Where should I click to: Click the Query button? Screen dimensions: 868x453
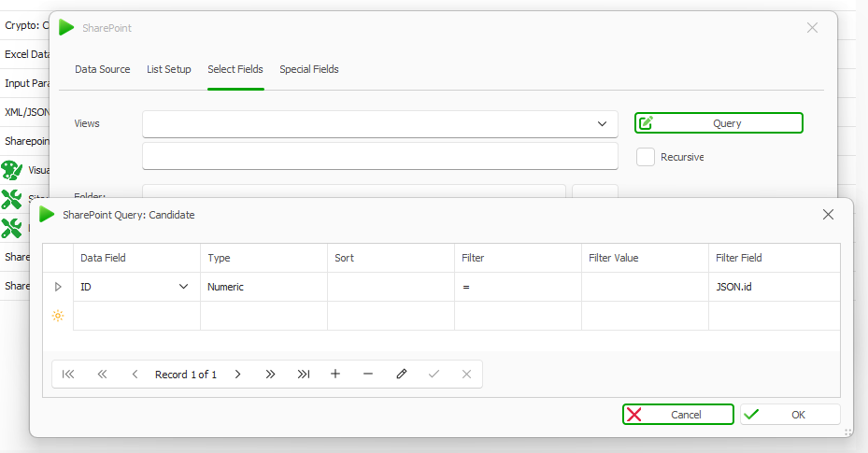pyautogui.click(x=719, y=122)
